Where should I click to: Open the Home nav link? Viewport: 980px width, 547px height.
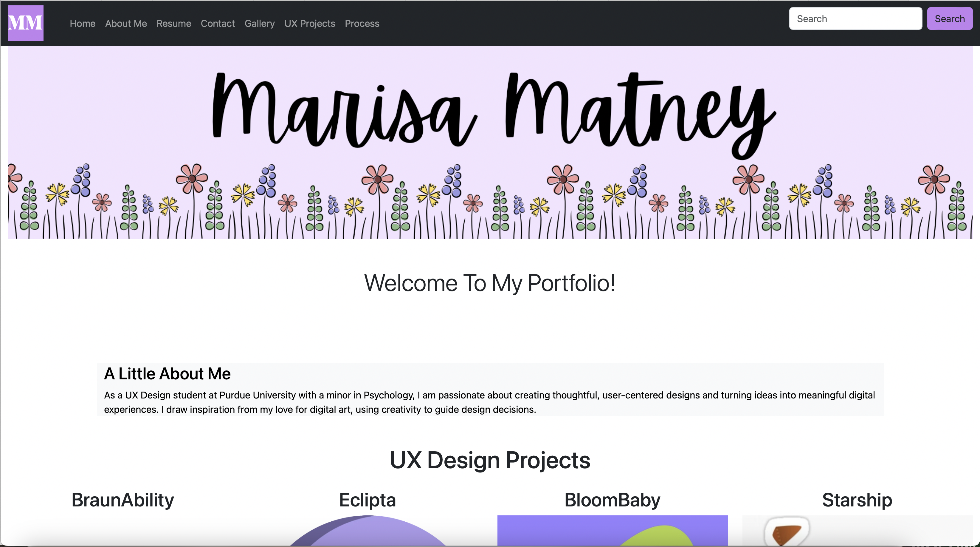click(x=83, y=24)
